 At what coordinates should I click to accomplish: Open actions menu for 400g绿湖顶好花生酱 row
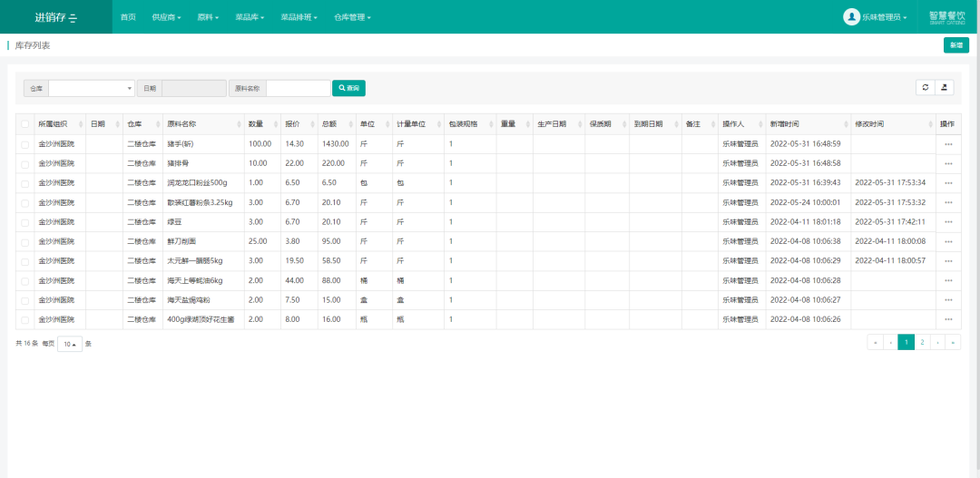point(948,319)
